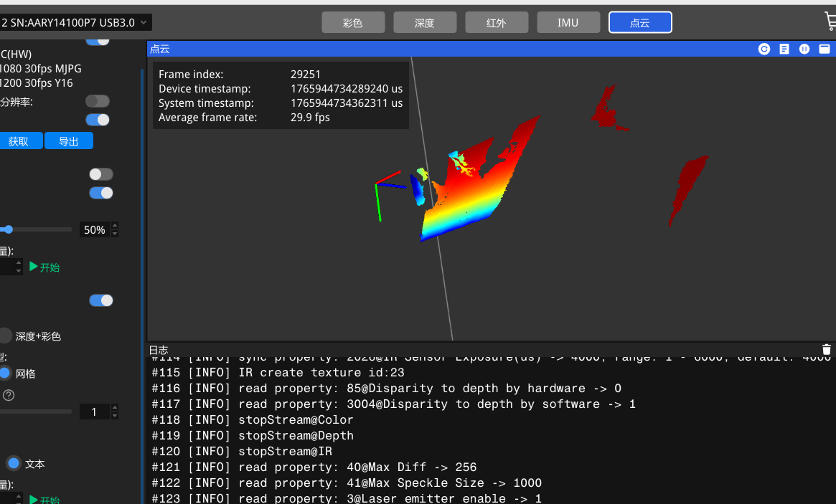Open the device selector SN:AARY14100P7 dropdown
Image resolution: width=836 pixels, height=504 pixels.
[75, 22]
